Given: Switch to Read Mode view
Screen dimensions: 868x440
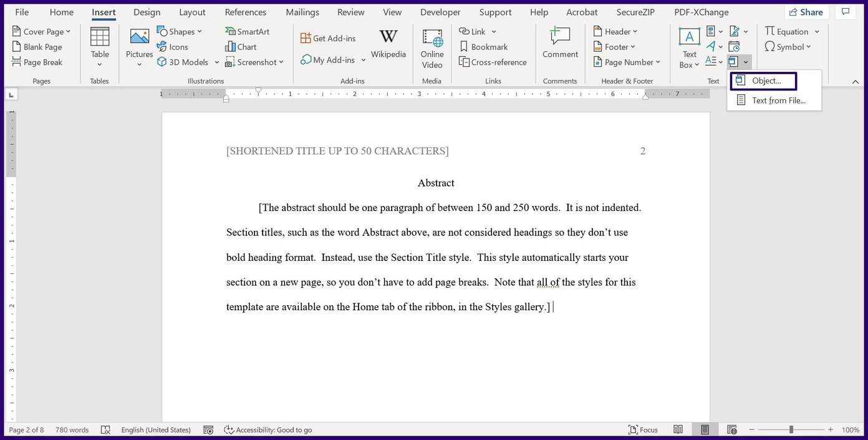Looking at the screenshot, I should coord(678,430).
